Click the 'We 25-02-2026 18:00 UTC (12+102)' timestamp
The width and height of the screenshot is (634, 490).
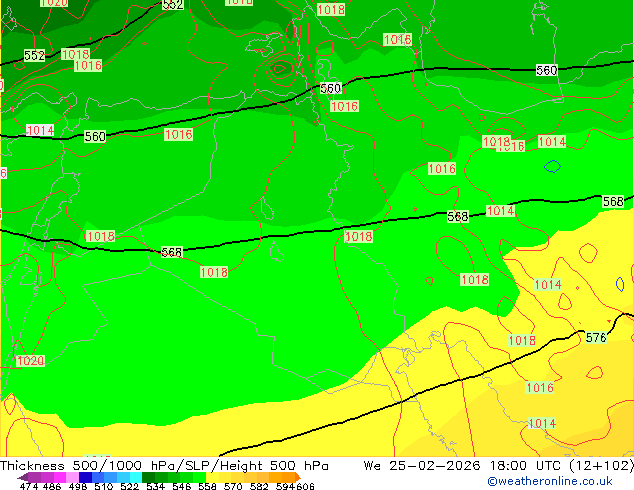click(499, 466)
